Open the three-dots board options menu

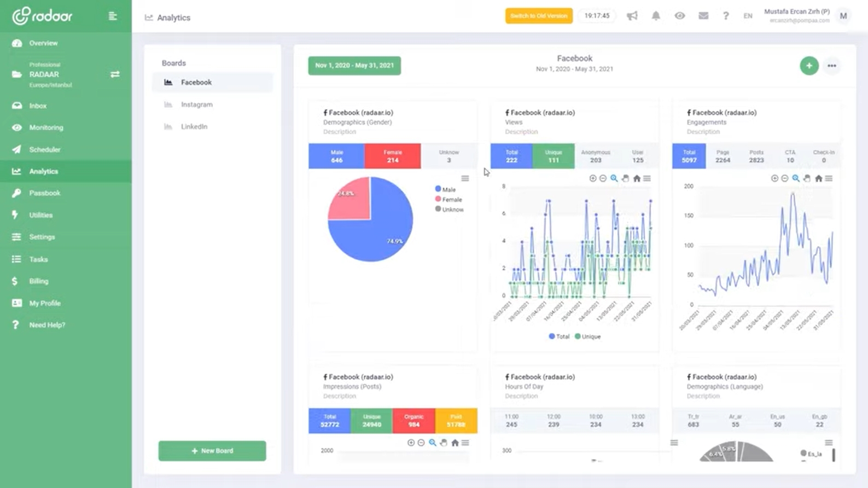pyautogui.click(x=831, y=66)
